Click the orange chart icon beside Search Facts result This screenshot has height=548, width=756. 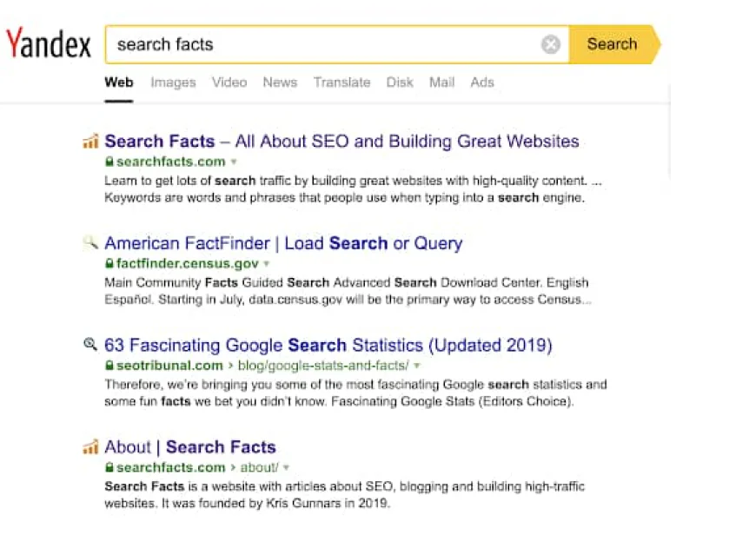click(90, 140)
